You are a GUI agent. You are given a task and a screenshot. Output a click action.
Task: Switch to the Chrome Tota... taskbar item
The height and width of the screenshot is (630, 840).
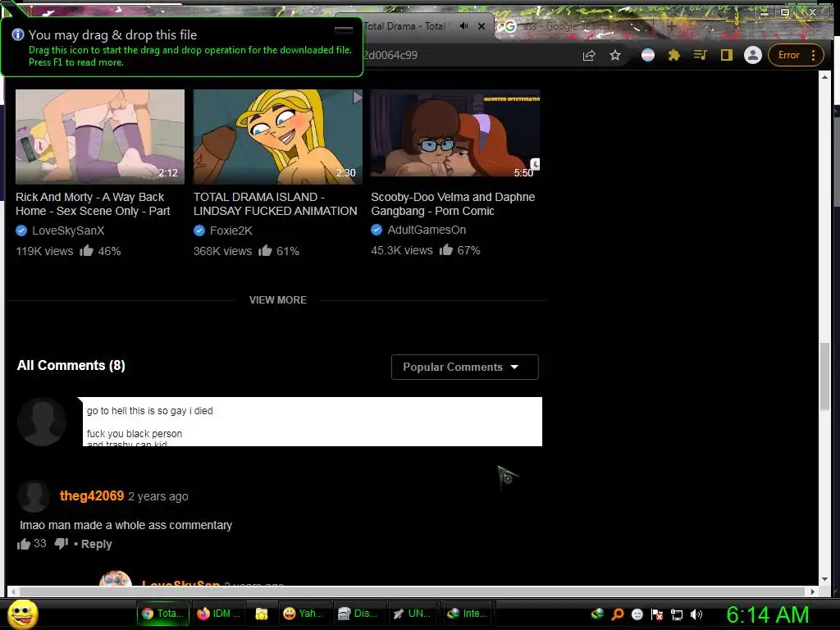point(162,614)
